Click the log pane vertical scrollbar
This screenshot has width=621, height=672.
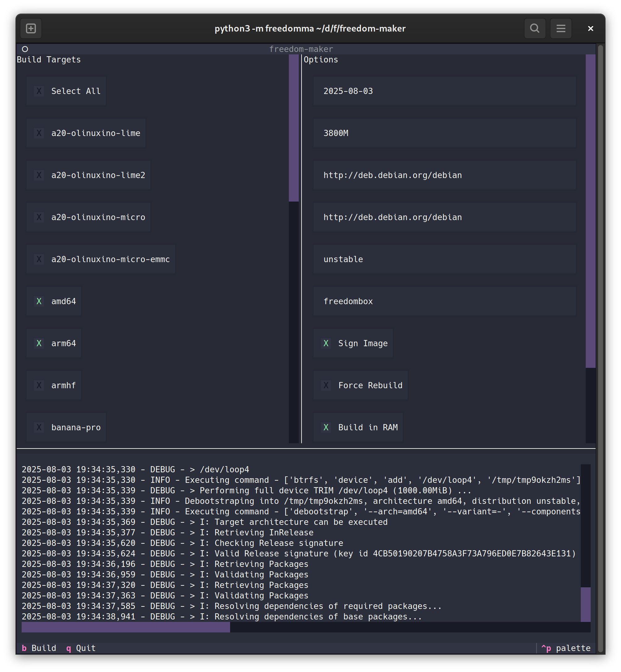tap(585, 543)
